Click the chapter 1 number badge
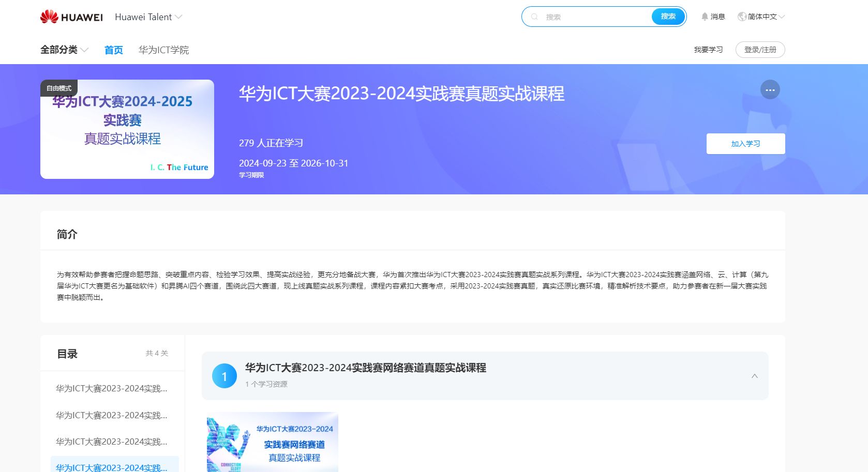Viewport: 868px width, 472px height. pos(225,376)
